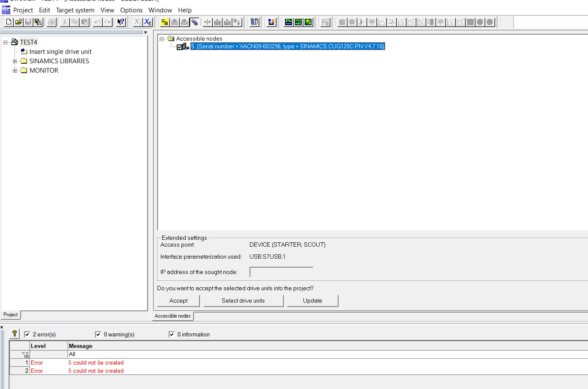588x389 pixels.
Task: Open the Help menu
Action: (185, 10)
